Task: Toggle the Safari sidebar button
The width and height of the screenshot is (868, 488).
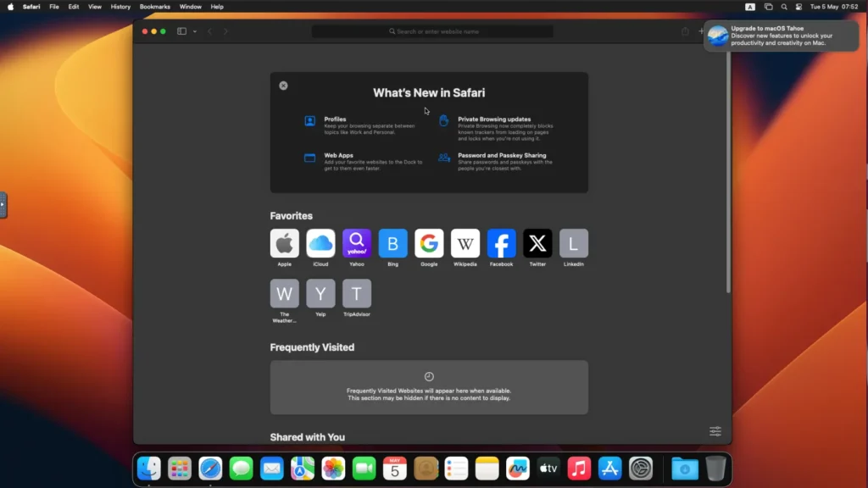Action: click(181, 31)
